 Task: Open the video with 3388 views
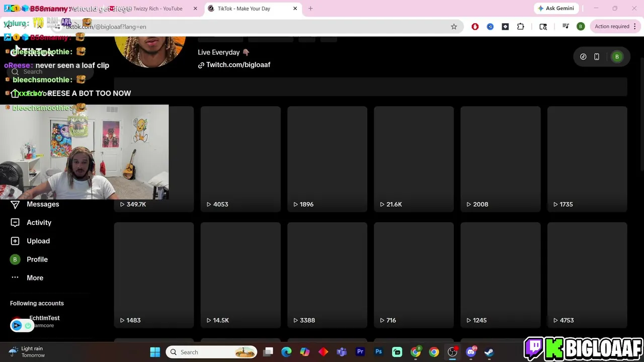[327, 275]
